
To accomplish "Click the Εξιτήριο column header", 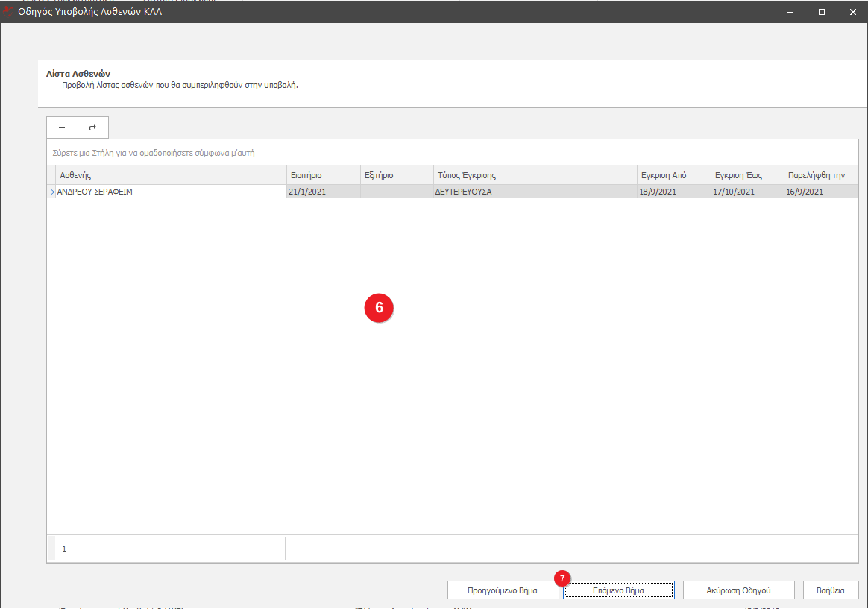I will [x=397, y=175].
